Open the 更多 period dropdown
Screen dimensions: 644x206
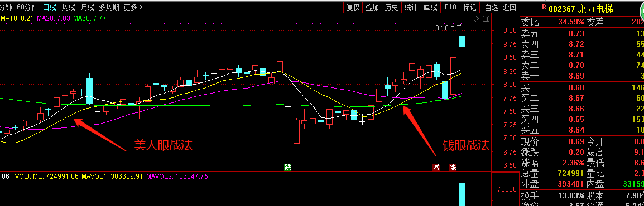pyautogui.click(x=133, y=7)
